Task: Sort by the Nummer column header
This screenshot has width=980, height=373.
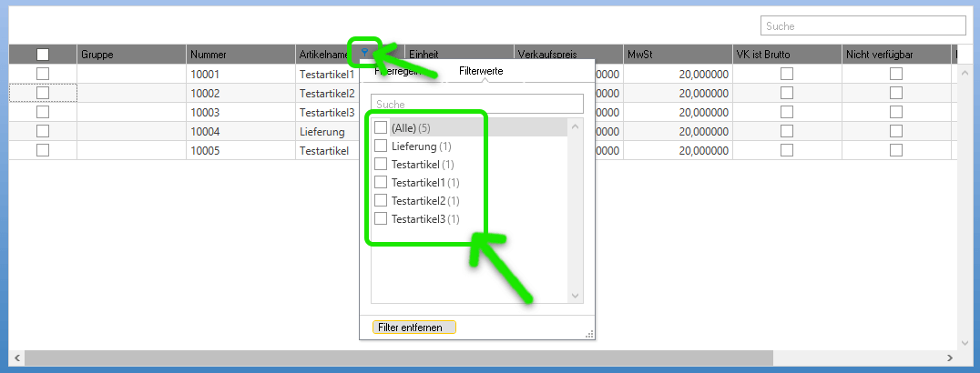Action: click(x=240, y=55)
